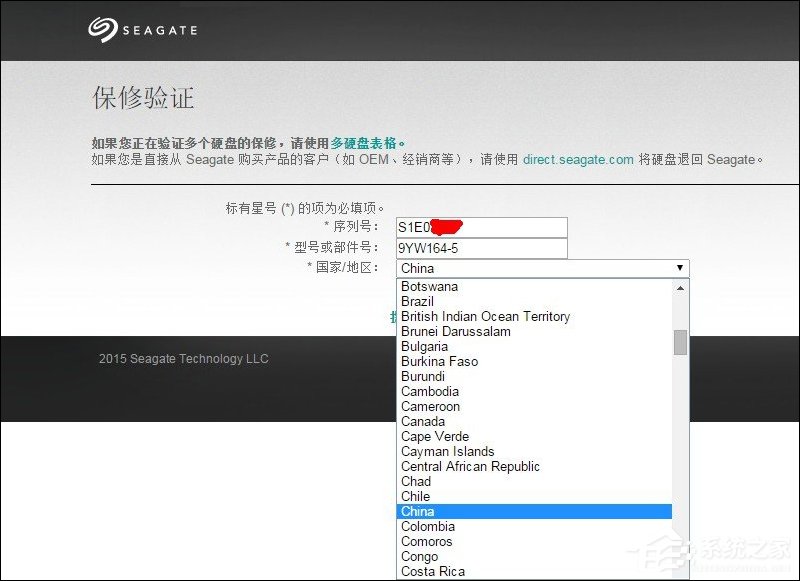Collapse the country dropdown using its arrow
This screenshot has height=581, width=800.
click(x=679, y=268)
